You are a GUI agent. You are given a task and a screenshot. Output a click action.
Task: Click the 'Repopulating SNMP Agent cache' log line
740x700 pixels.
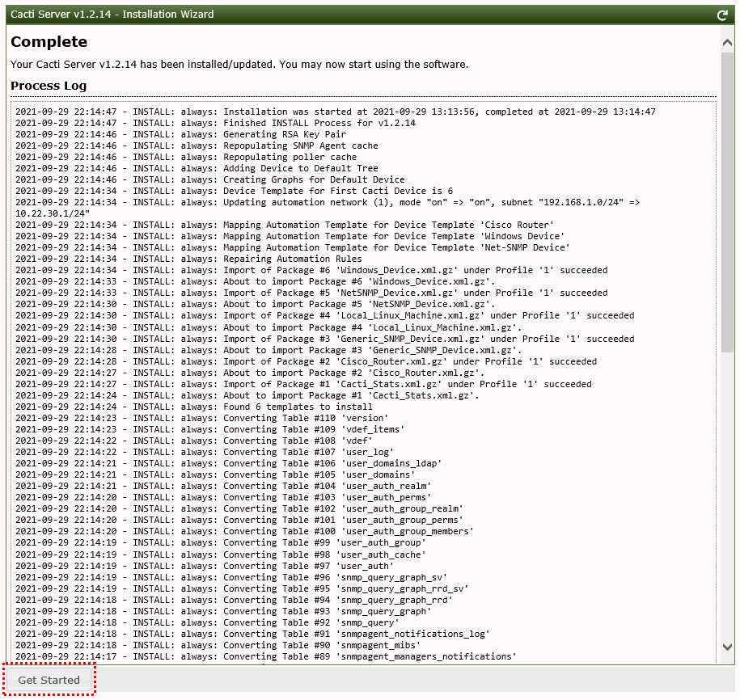pyautogui.click(x=197, y=145)
